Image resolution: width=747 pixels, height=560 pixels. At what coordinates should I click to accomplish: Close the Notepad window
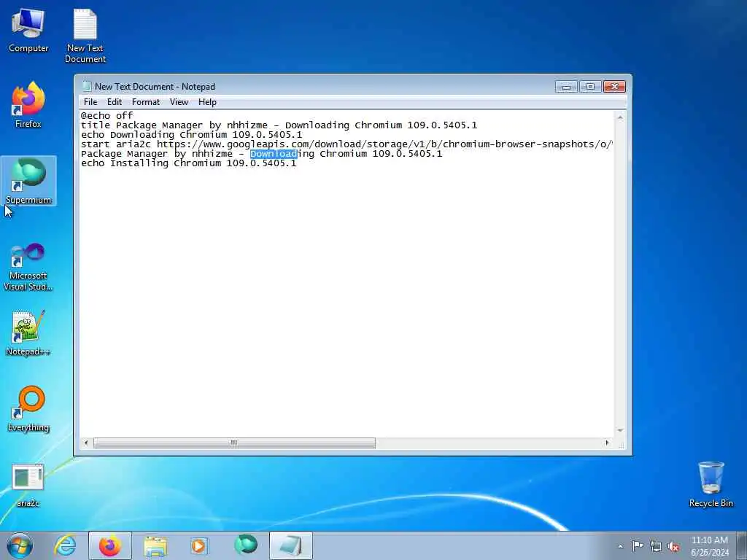pos(614,87)
